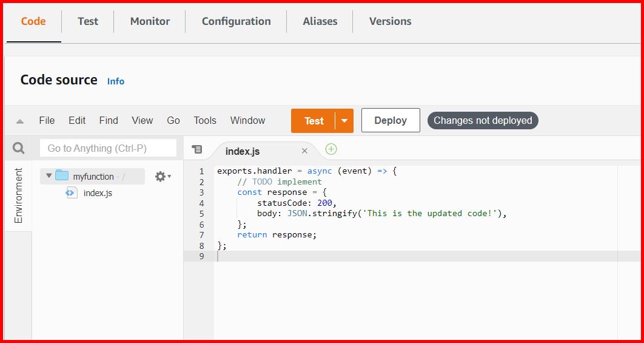Open index.js in the file tree
The image size is (644, 343).
pyautogui.click(x=98, y=193)
